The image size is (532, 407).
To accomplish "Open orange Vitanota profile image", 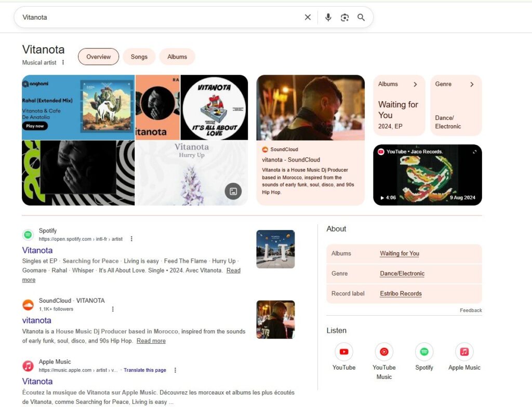I will 157,107.
